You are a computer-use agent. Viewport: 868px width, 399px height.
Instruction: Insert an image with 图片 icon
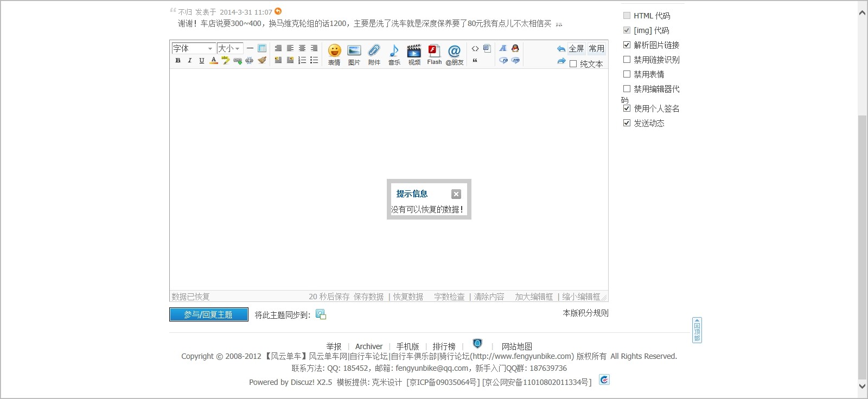[x=354, y=55]
